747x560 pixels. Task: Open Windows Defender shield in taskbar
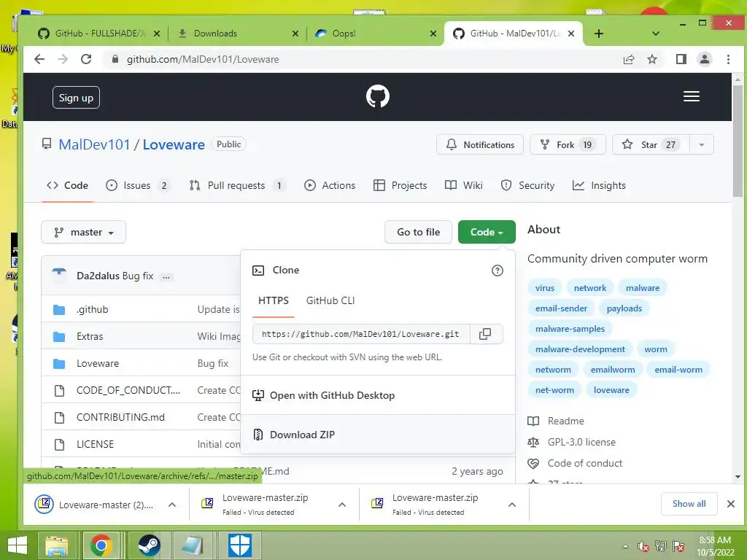click(x=239, y=545)
